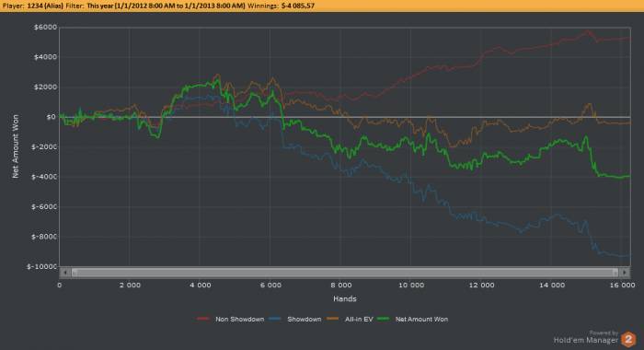Click the 'This year' filter date range text
644x350 pixels.
tap(166, 6)
